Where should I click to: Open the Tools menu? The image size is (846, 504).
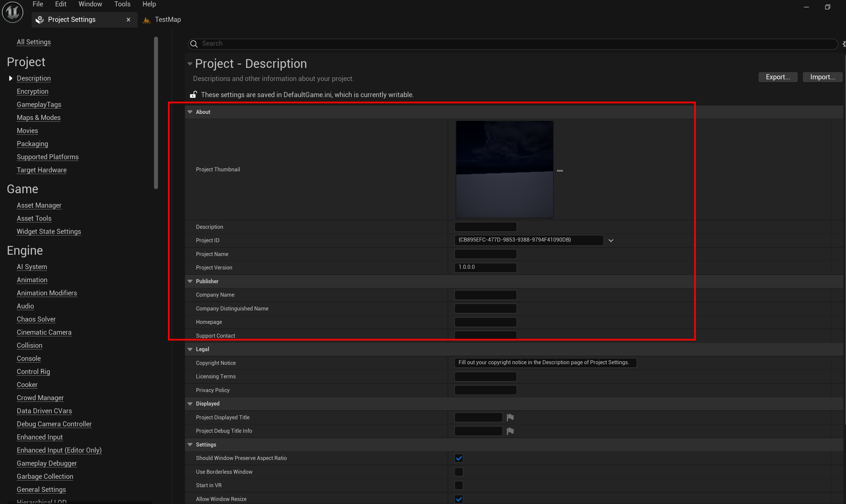coord(122,4)
